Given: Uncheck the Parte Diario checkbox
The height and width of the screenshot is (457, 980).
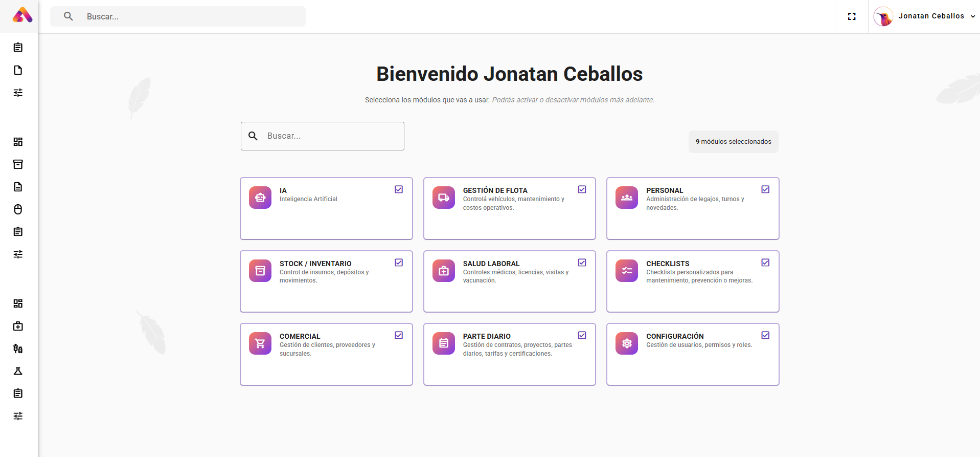Looking at the screenshot, I should click(582, 335).
